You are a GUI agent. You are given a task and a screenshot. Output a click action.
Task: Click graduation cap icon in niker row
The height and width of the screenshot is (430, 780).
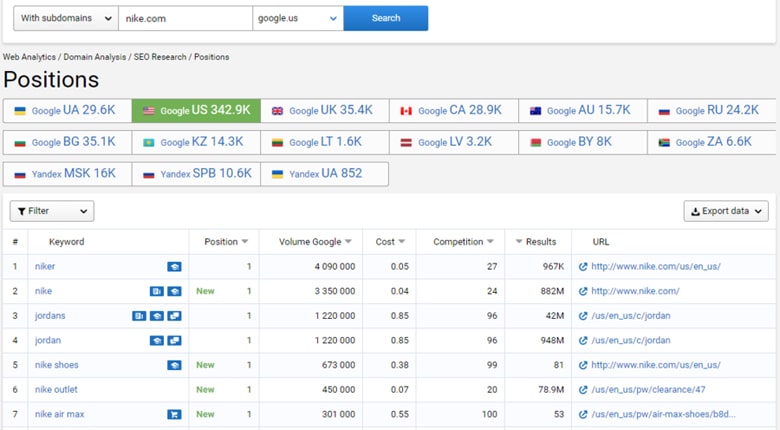[174, 267]
